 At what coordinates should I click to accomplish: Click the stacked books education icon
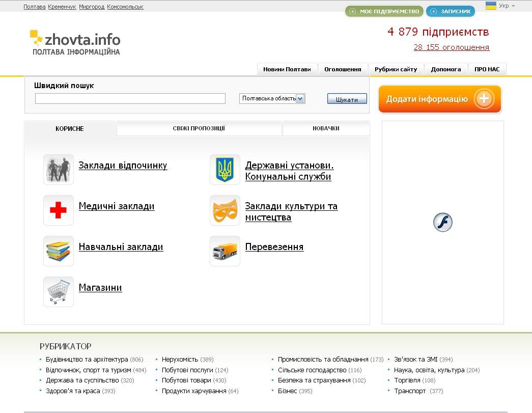59,251
